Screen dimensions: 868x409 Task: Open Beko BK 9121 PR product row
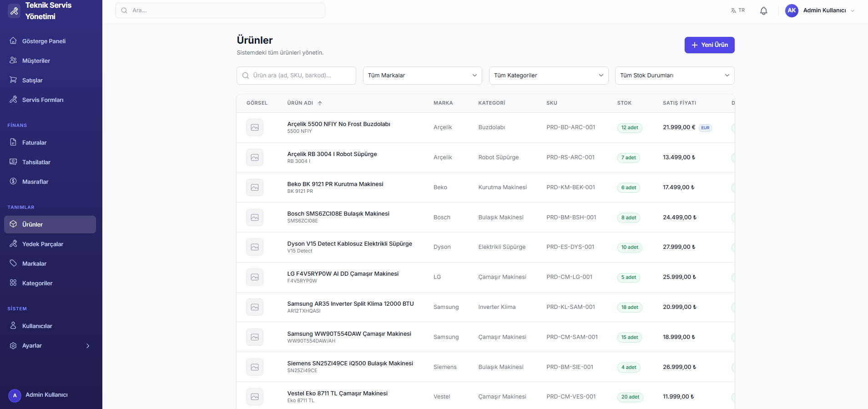pyautogui.click(x=335, y=184)
